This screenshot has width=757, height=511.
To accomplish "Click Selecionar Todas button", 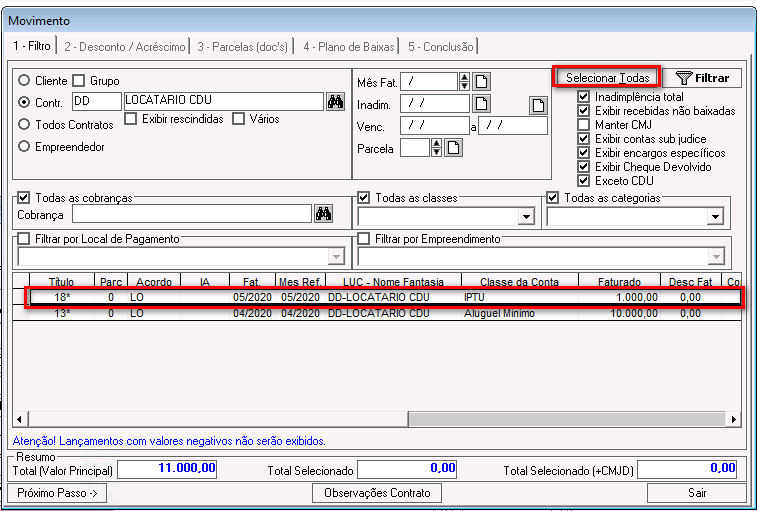I will (x=607, y=77).
